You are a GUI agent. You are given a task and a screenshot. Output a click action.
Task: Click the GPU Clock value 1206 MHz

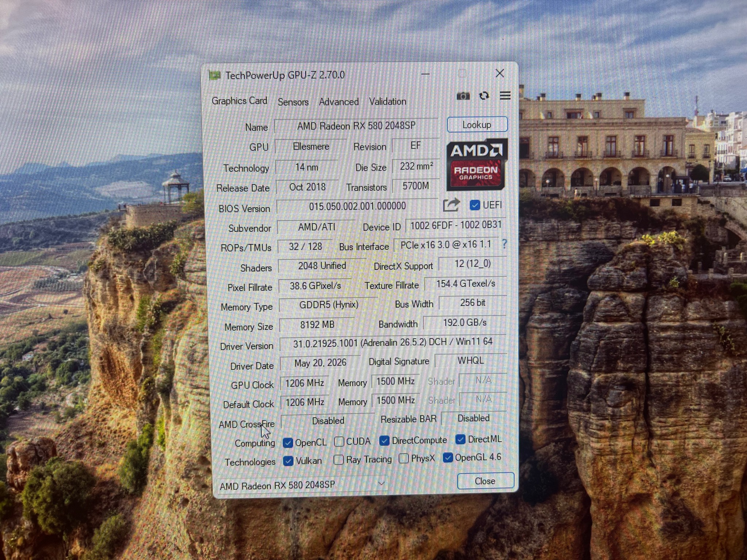(x=305, y=383)
